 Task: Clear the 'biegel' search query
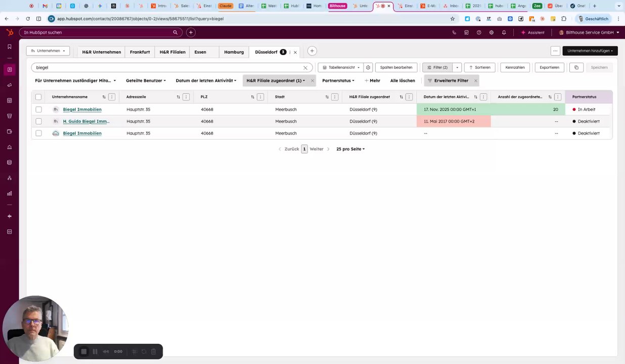(x=305, y=68)
